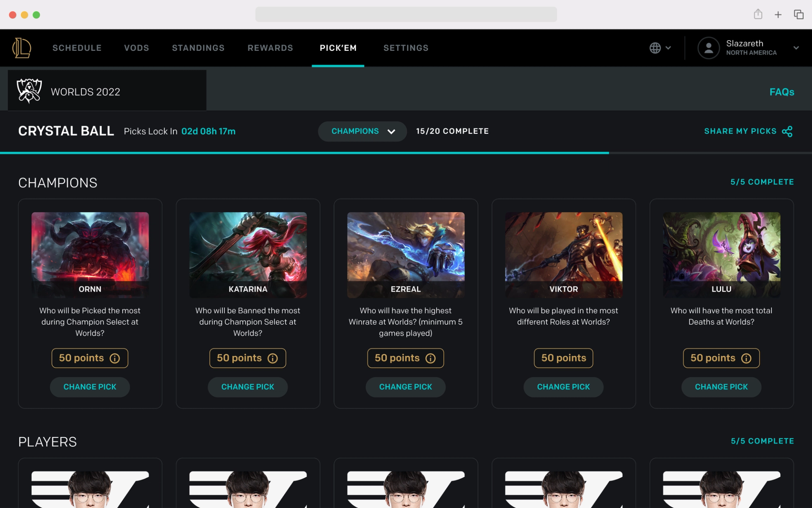
Task: Open the info icon on Ezreal's 50 points
Action: 431,358
